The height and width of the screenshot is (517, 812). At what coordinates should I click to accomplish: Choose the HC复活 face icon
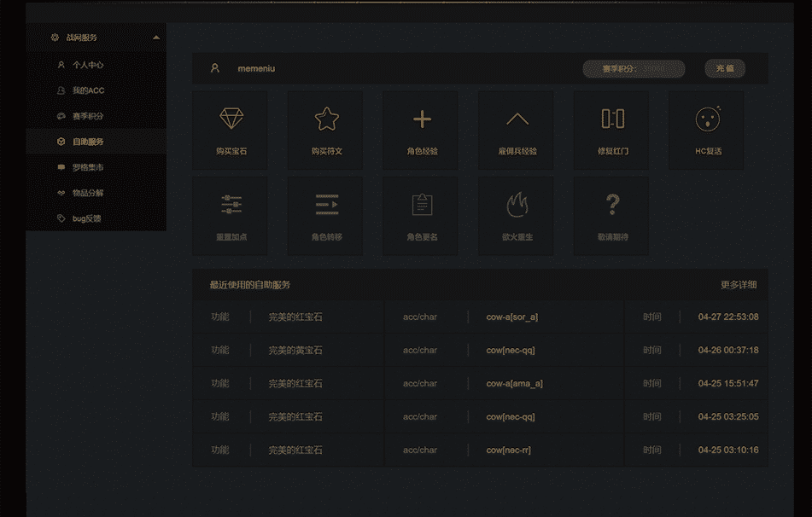pos(708,119)
